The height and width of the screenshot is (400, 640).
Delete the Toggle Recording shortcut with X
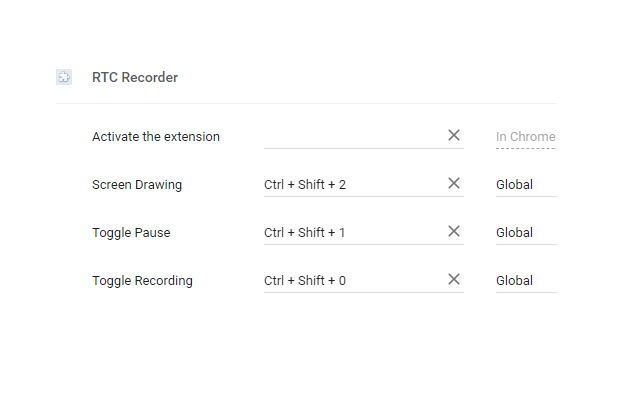(x=453, y=280)
